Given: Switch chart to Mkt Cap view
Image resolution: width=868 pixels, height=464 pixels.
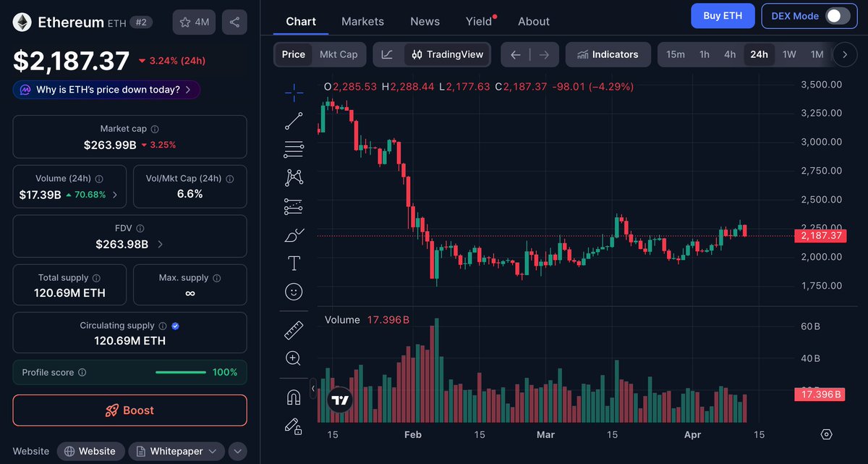Looking at the screenshot, I should [x=339, y=54].
